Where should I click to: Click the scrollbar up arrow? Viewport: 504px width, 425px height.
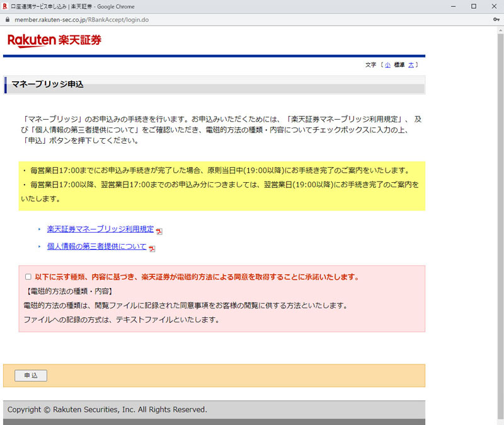pyautogui.click(x=500, y=30)
